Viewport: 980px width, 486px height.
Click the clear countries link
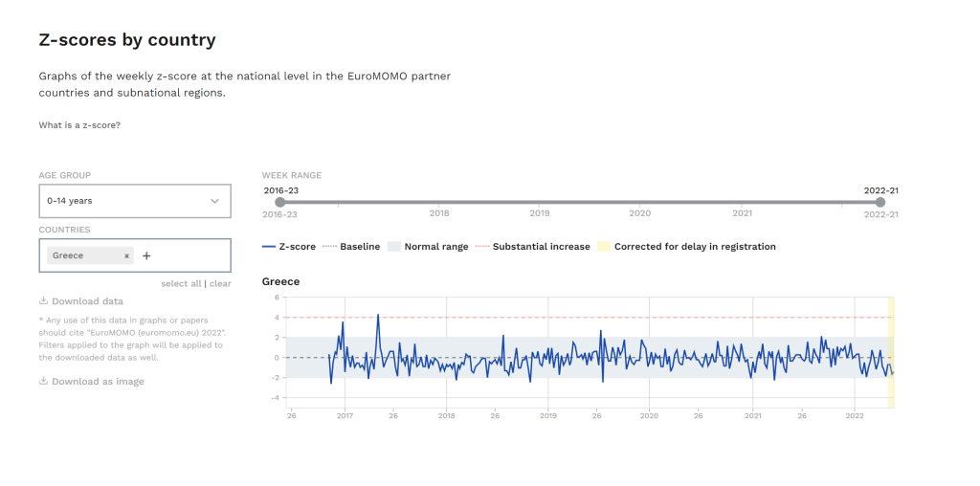point(220,283)
